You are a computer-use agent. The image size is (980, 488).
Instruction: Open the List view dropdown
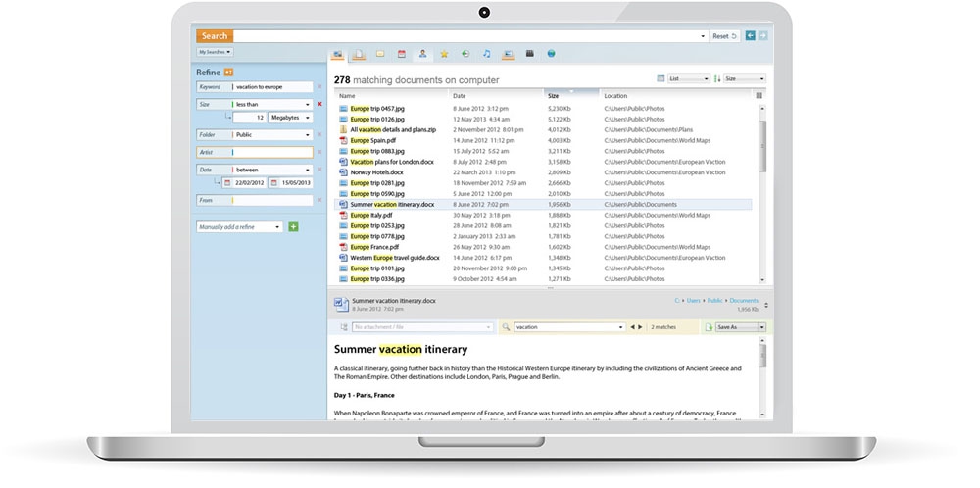689,78
